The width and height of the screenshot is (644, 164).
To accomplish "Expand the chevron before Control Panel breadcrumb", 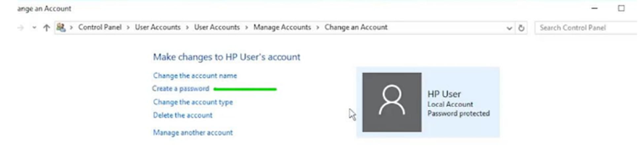I will (x=71, y=27).
